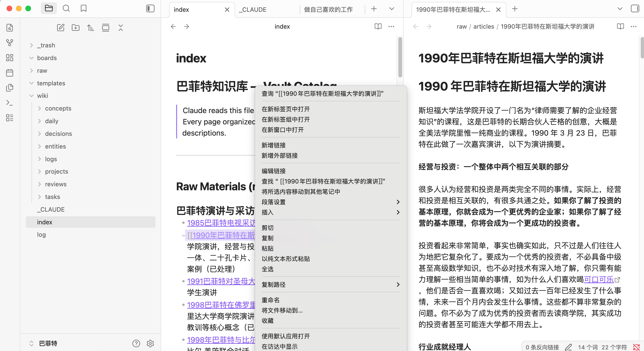
Task: Open settings gear icon at sidebar bottom
Action: (150, 343)
